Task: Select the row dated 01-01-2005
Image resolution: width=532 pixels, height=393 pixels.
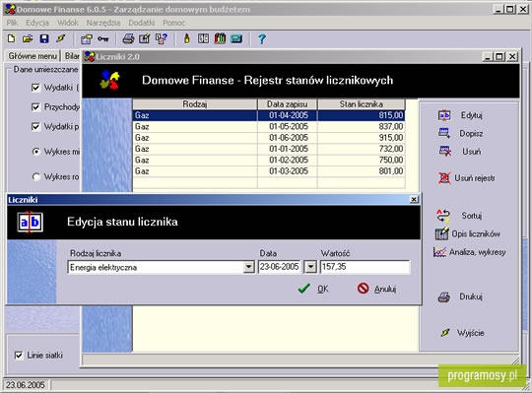Action: tap(269, 149)
